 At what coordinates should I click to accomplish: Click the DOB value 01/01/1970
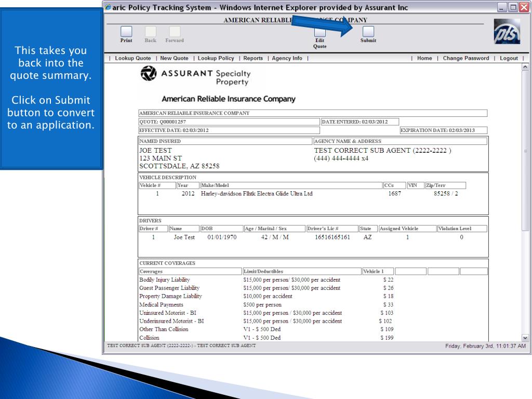(x=222, y=237)
